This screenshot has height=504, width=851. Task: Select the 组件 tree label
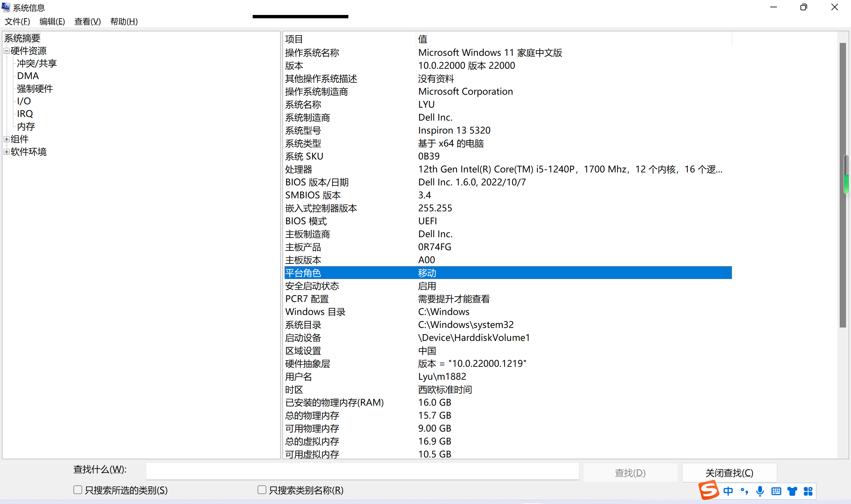point(20,139)
